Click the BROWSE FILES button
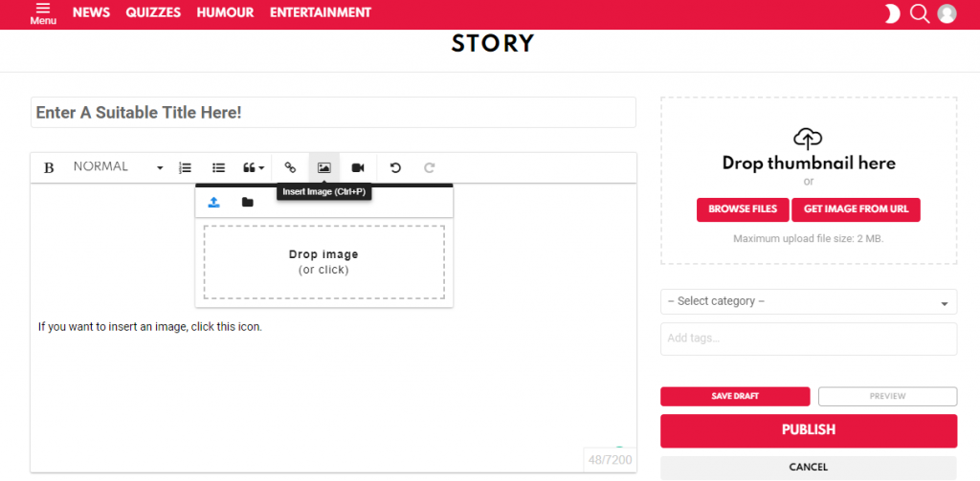 click(743, 209)
